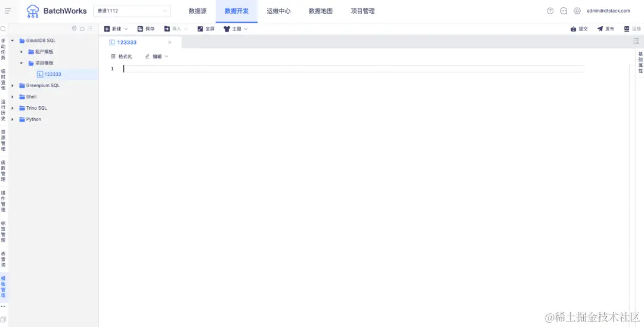
Task: Open the 函数管理 sidebar tab
Action: pos(4,171)
